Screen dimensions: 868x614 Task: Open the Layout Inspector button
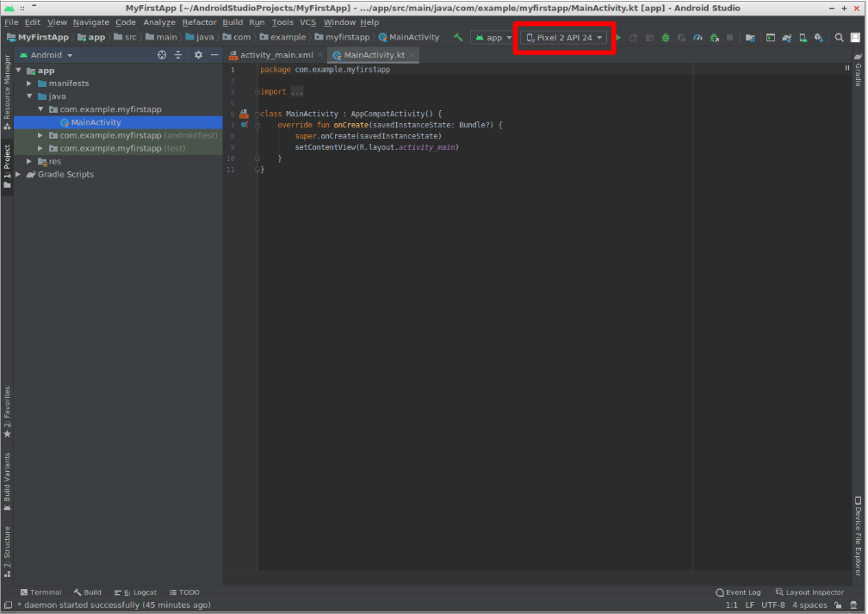click(x=809, y=592)
